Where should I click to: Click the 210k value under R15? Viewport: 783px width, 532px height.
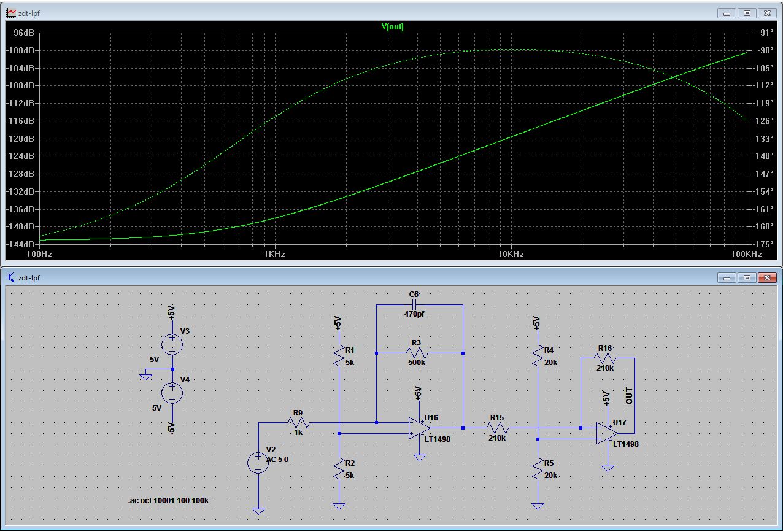pyautogui.click(x=497, y=438)
